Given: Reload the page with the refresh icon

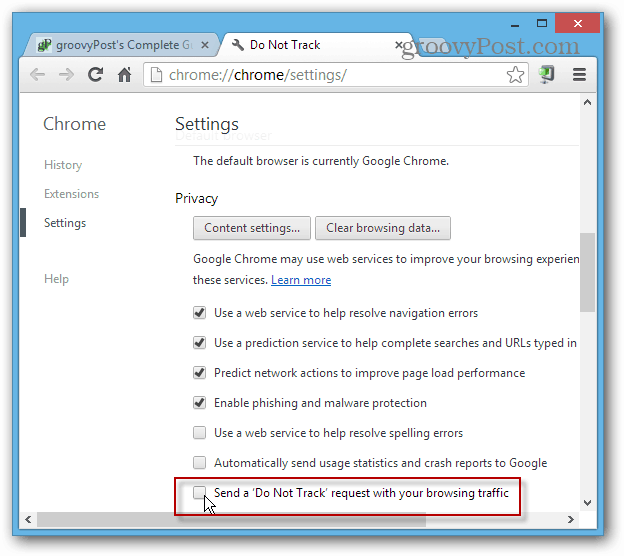Looking at the screenshot, I should (96, 74).
